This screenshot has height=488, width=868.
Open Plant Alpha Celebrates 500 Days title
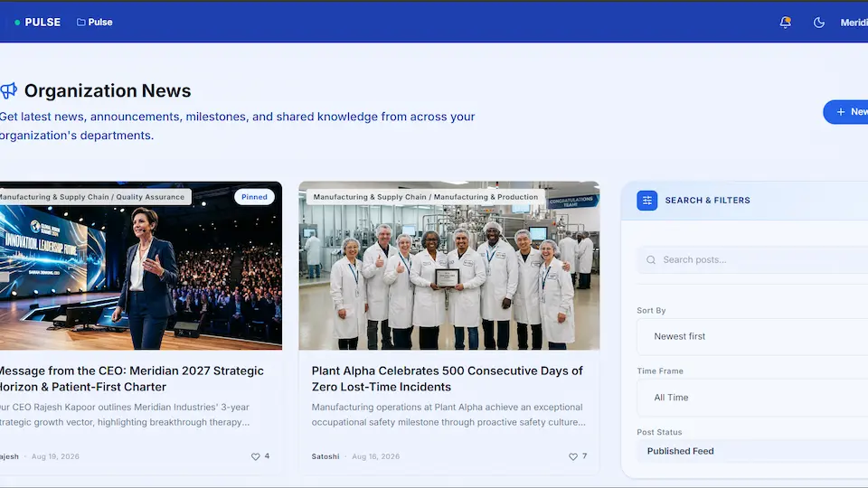coord(448,379)
